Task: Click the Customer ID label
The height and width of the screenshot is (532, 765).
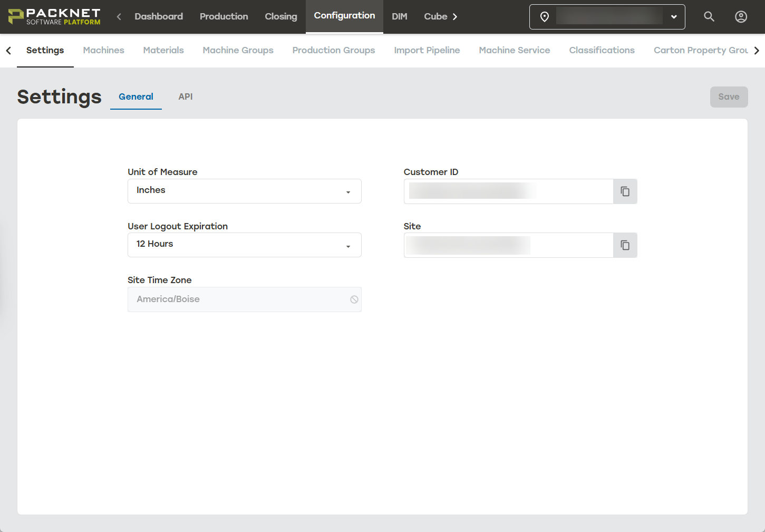Action: [x=431, y=172]
